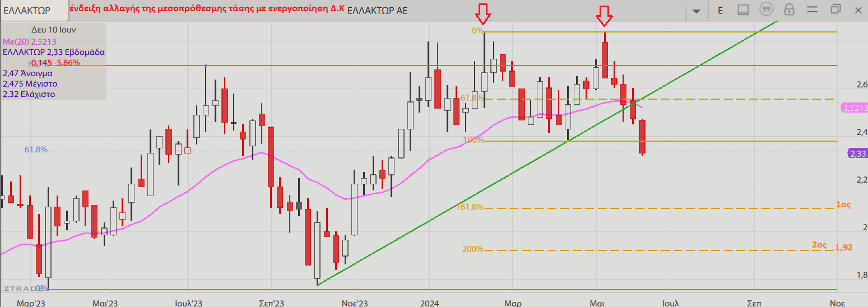Click the blue 61.8% retracement label
868x307 pixels.
[x=36, y=150]
